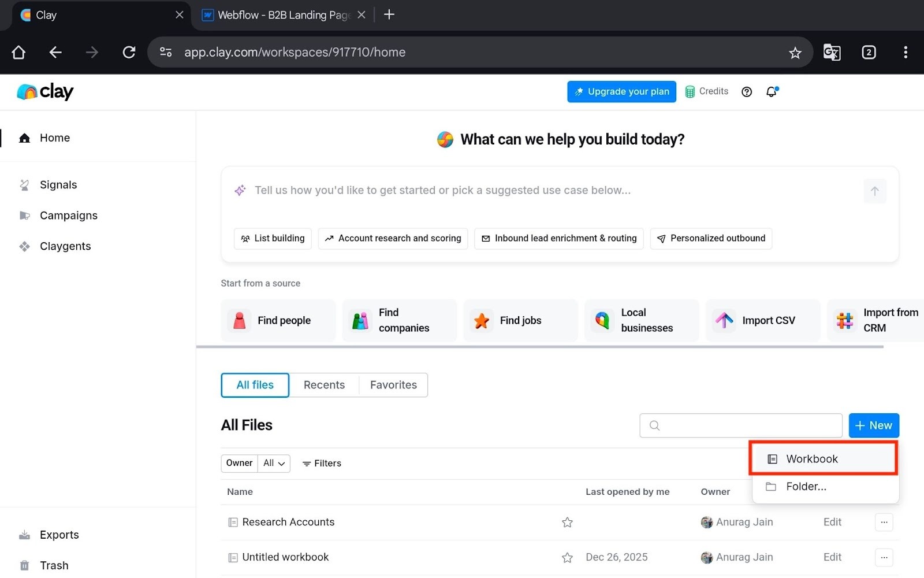Open more options for Research Accounts
The image size is (924, 578).
pos(884,523)
